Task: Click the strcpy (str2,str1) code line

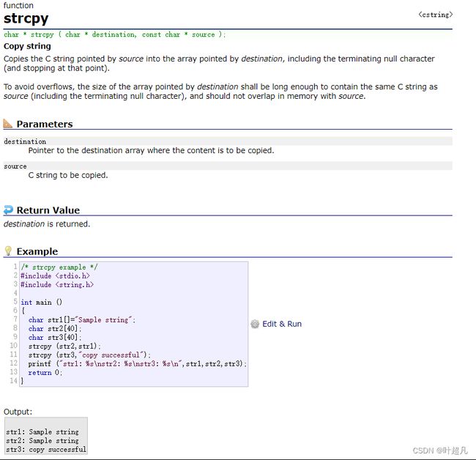Action: pos(64,346)
